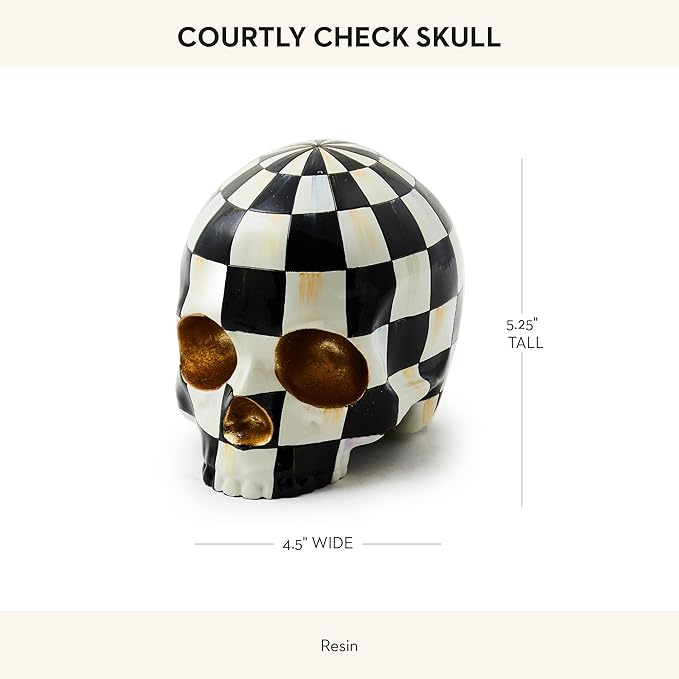Click the width line right of 4.5" WIDE
The image size is (679, 679).
[402, 544]
